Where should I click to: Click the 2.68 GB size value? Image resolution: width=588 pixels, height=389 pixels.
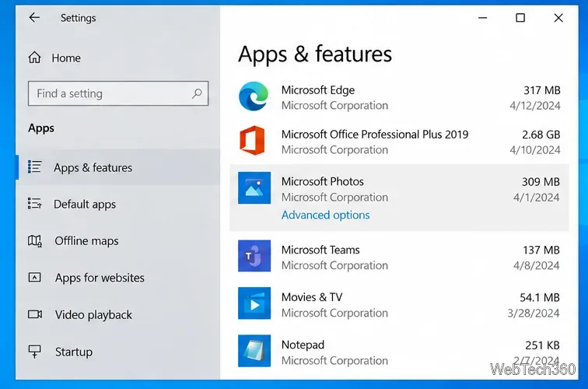541,135
